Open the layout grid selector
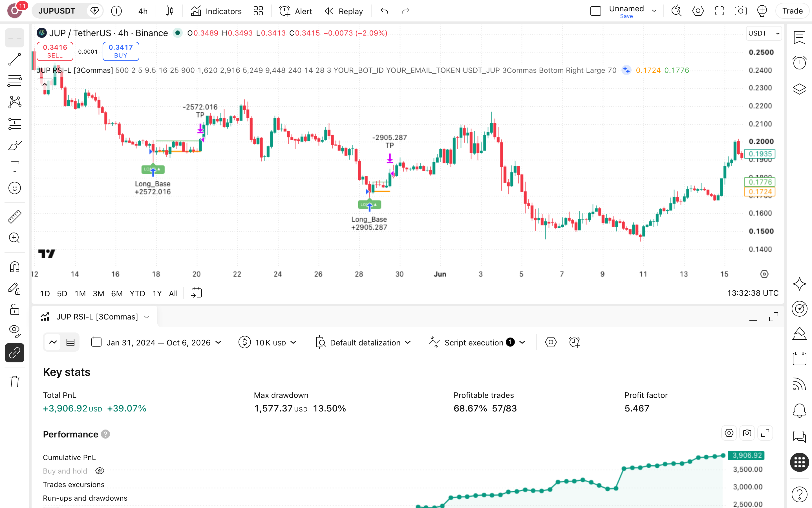The image size is (812, 508). (x=258, y=11)
